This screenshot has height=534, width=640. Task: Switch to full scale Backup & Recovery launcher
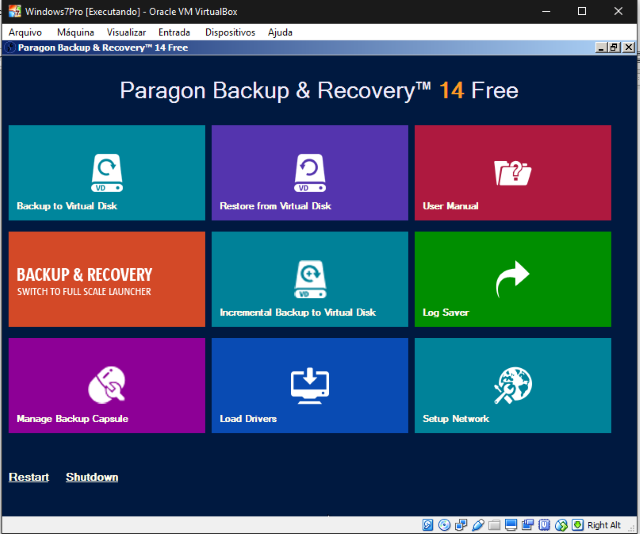[107, 279]
